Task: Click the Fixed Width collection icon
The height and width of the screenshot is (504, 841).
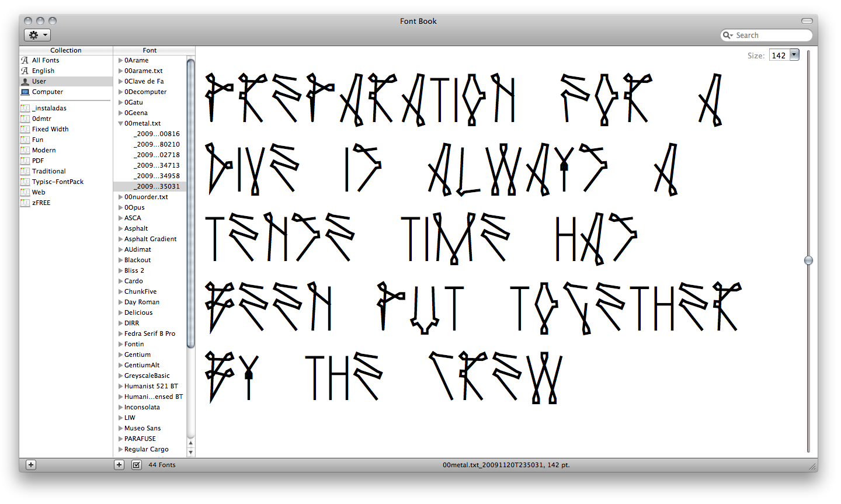Action: (x=25, y=129)
